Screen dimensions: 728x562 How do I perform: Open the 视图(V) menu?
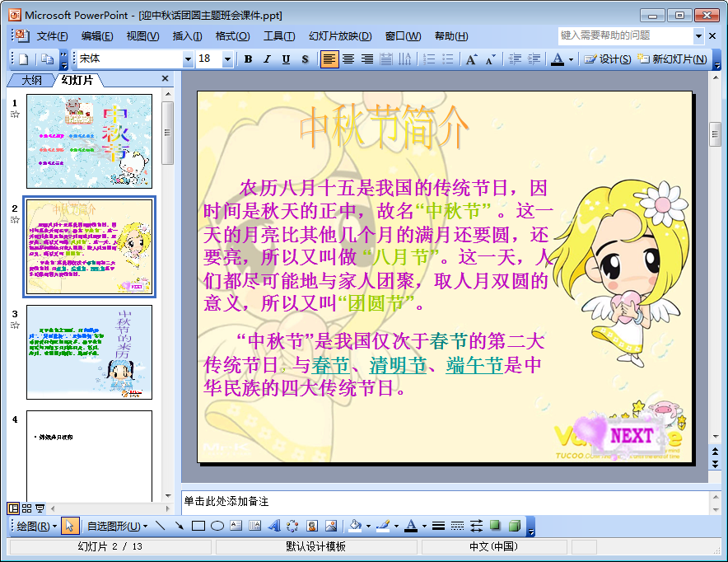point(142,36)
